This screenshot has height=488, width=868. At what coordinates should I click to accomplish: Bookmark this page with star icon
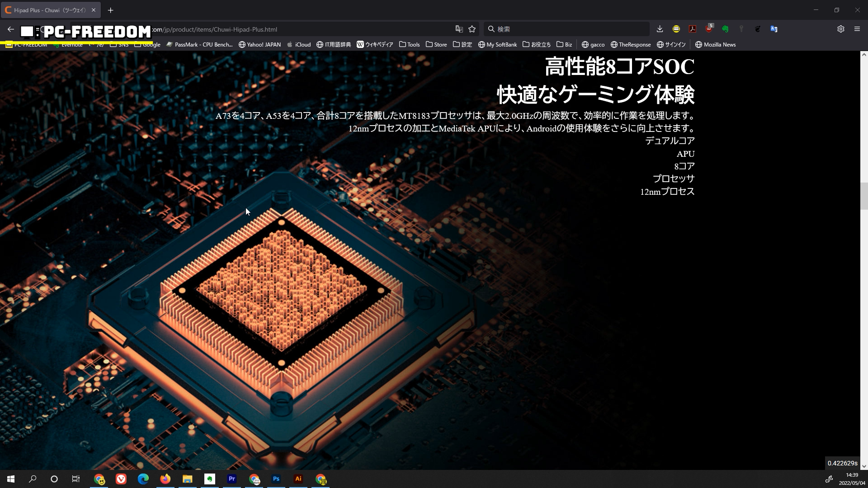472,29
